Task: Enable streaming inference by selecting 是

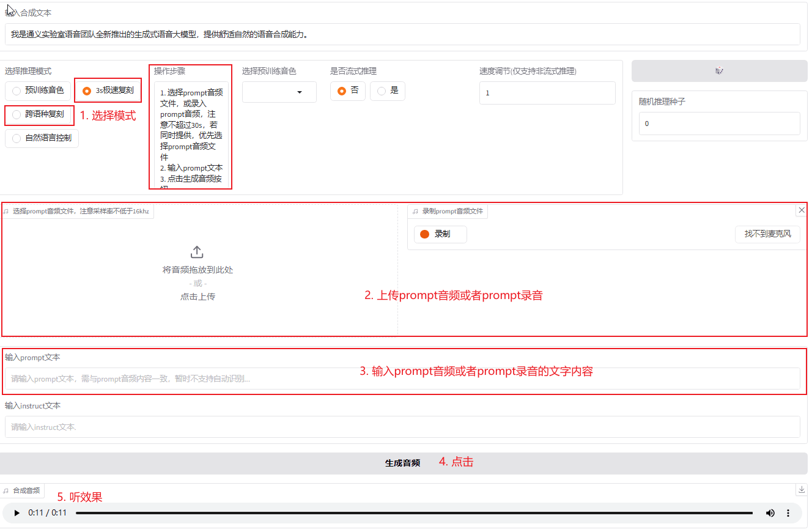Action: (x=388, y=91)
